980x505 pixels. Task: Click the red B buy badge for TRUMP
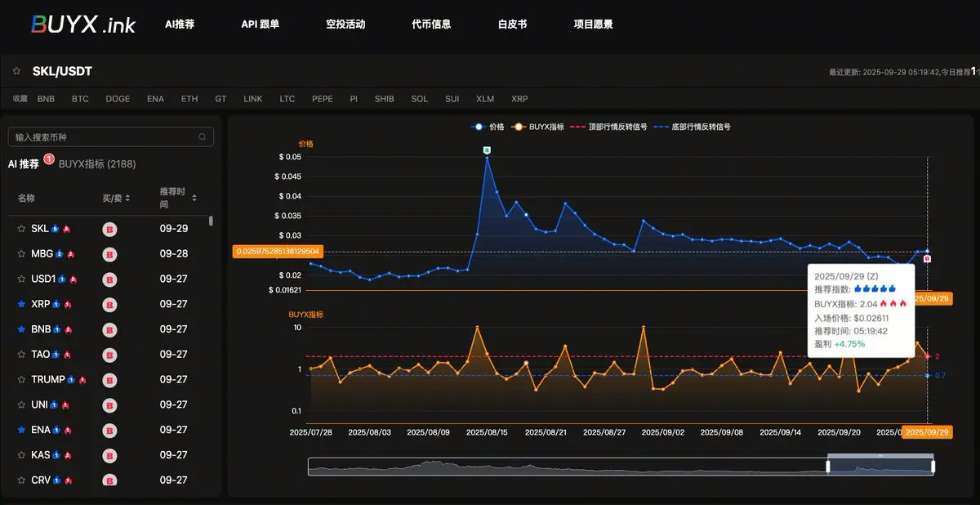pos(109,380)
